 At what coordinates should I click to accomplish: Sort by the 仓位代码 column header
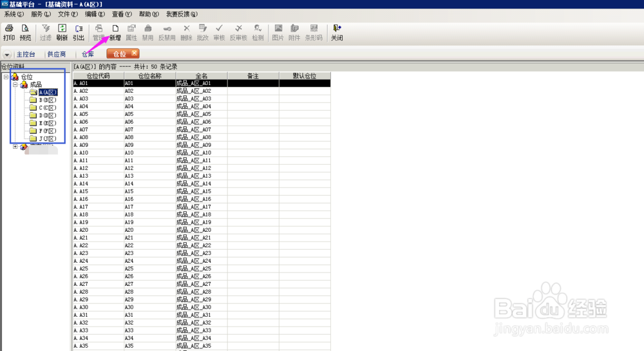98,76
